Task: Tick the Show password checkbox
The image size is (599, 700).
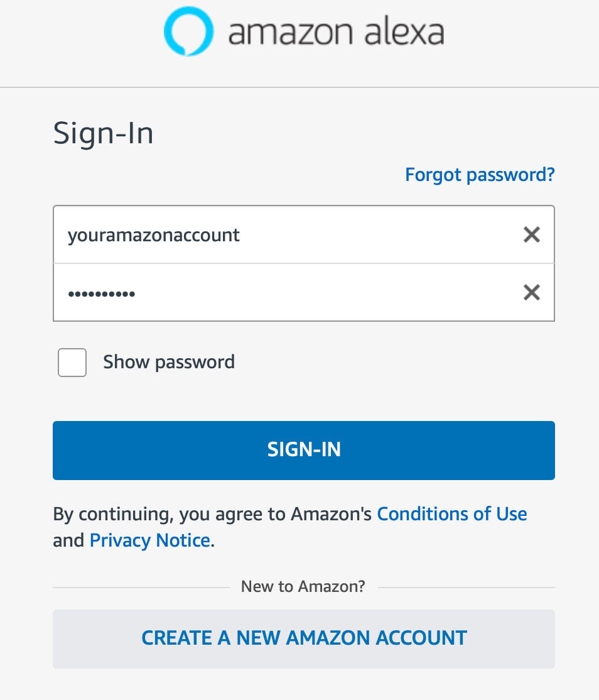Action: pos(72,363)
